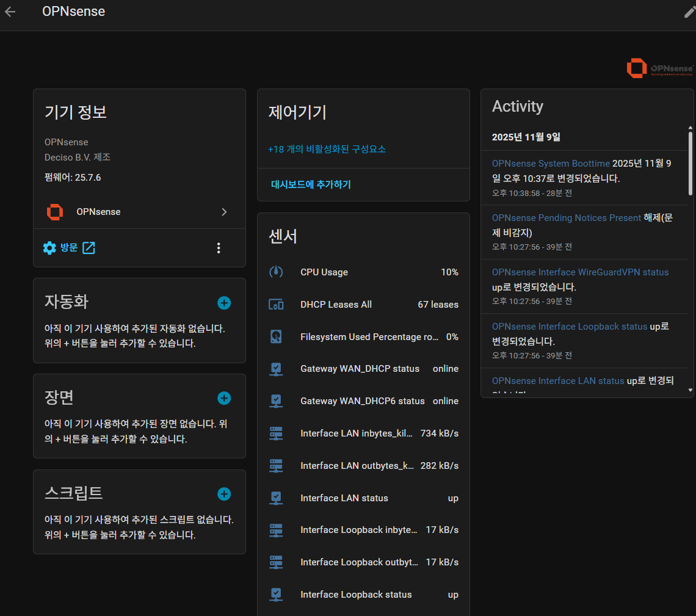Open OPNsense Interface WireGuardVPN status link

point(580,272)
